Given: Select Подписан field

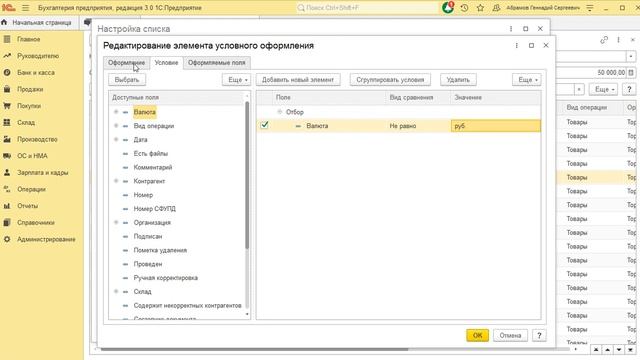Looking at the screenshot, I should point(148,236).
